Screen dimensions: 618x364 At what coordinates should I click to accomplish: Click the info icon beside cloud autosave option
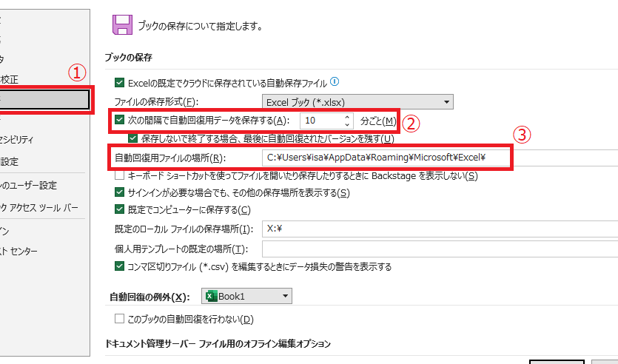pos(335,81)
